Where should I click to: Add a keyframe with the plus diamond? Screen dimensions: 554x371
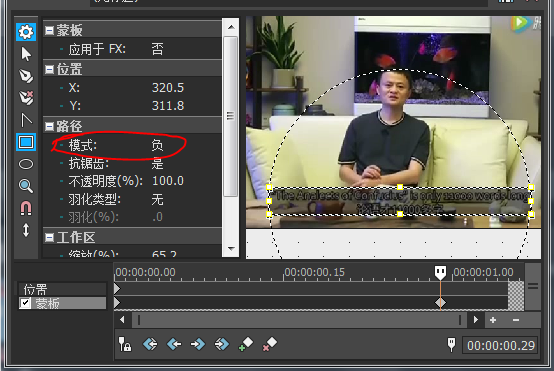pyautogui.click(x=246, y=343)
